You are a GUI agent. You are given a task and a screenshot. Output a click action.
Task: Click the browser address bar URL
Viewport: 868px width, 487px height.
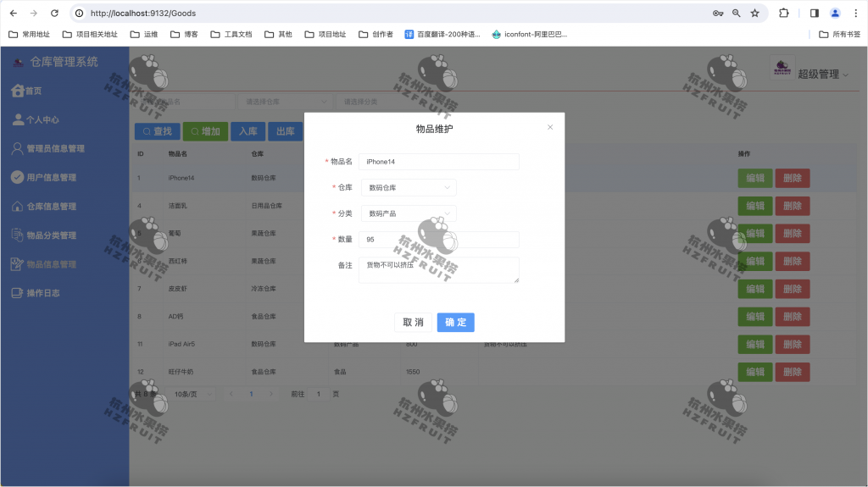143,13
